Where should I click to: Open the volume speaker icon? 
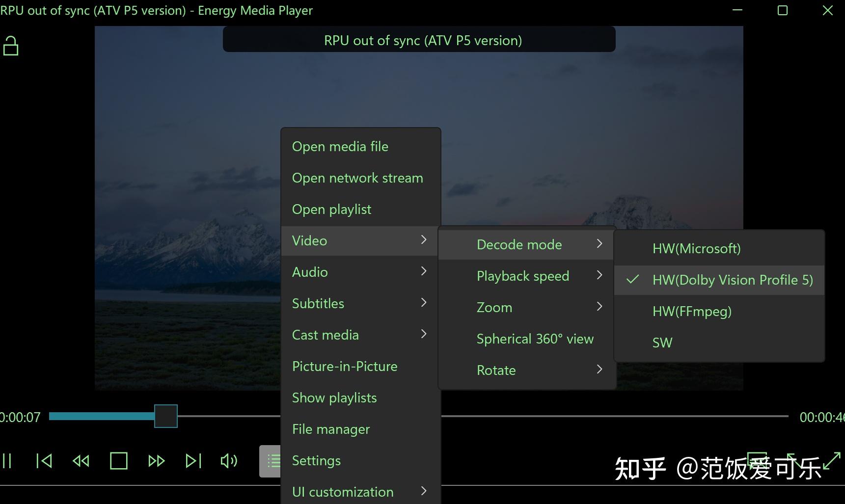click(x=228, y=461)
